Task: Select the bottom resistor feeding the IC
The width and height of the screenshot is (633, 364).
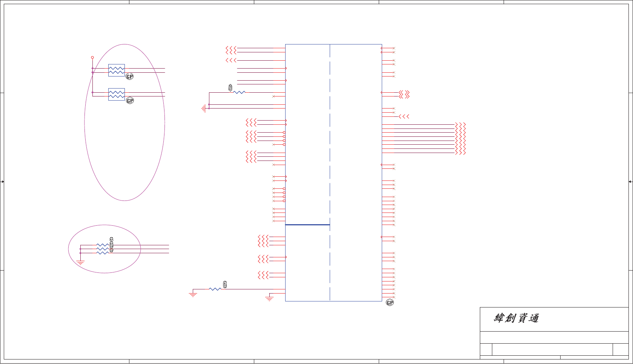Action: pyautogui.click(x=215, y=289)
